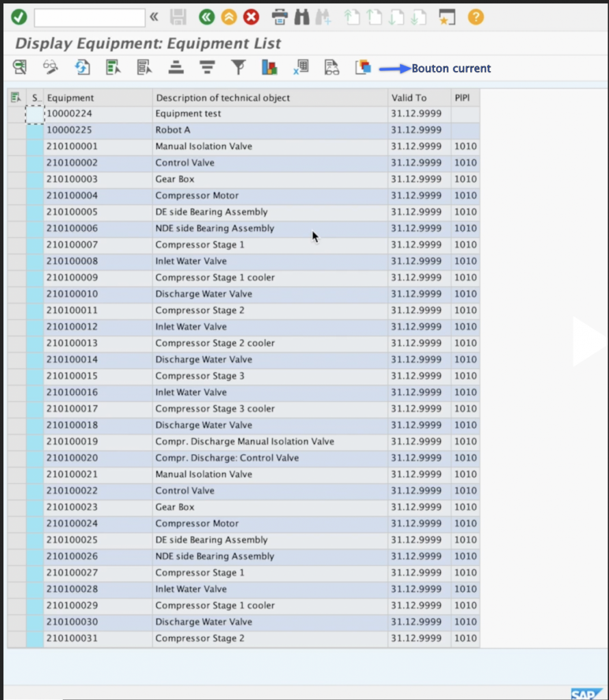Click the red Cancel icon
The height and width of the screenshot is (700, 609).
click(252, 17)
